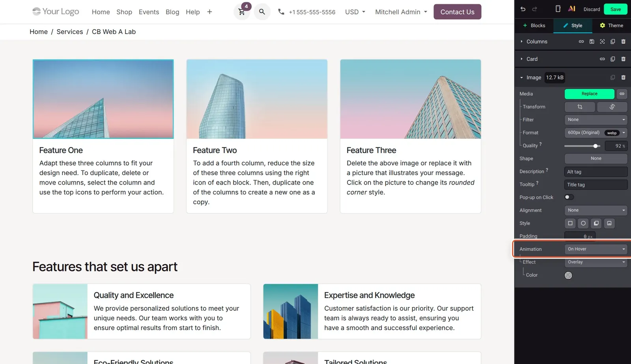Click the Card link icon
The image size is (631, 364).
click(602, 59)
